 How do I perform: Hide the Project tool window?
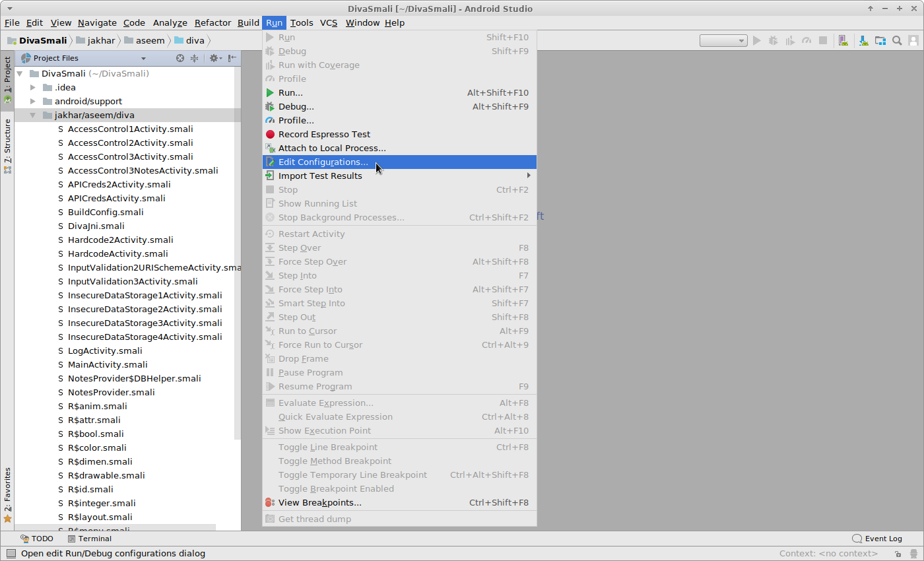pos(232,58)
